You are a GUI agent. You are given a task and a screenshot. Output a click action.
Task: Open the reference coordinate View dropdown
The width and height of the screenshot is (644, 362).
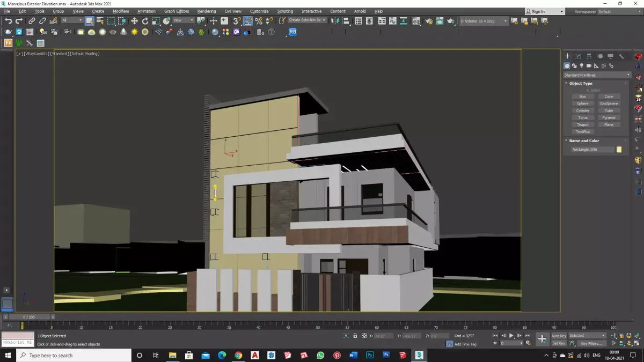(184, 20)
